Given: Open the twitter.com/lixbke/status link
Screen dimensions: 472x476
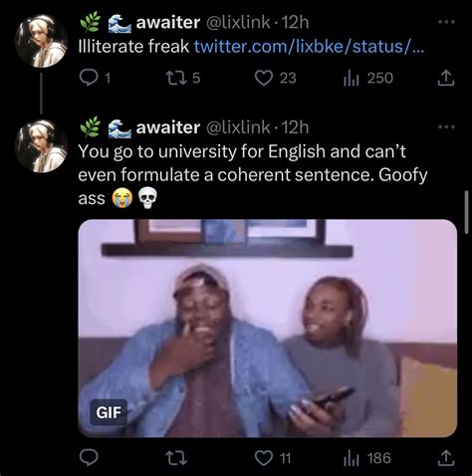Looking at the screenshot, I should 309,46.
